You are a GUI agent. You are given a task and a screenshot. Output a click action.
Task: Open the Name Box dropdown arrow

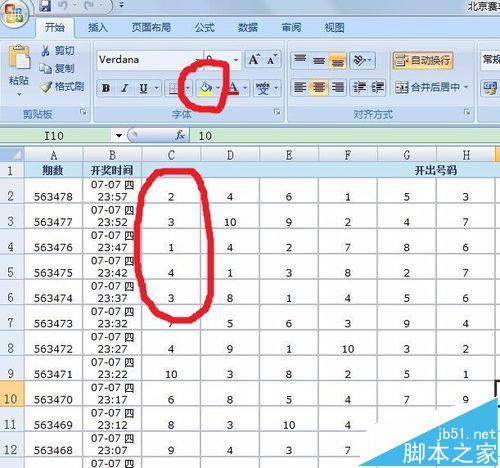119,136
